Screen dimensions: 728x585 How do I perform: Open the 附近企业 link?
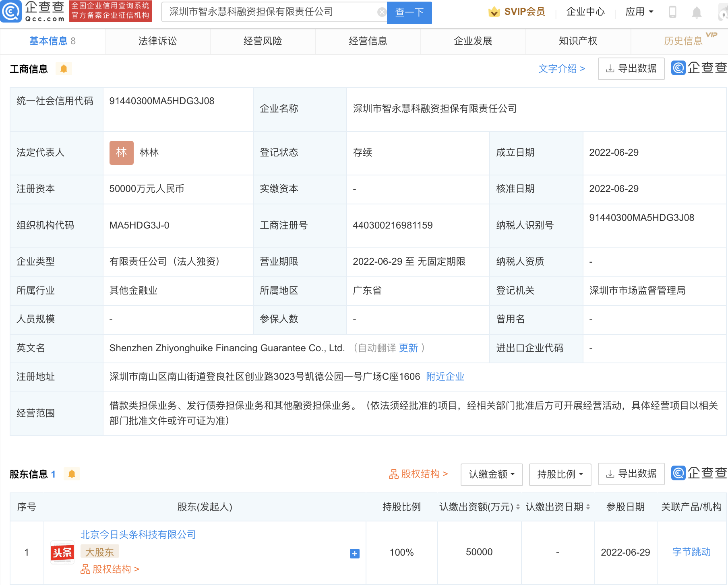pos(445,377)
